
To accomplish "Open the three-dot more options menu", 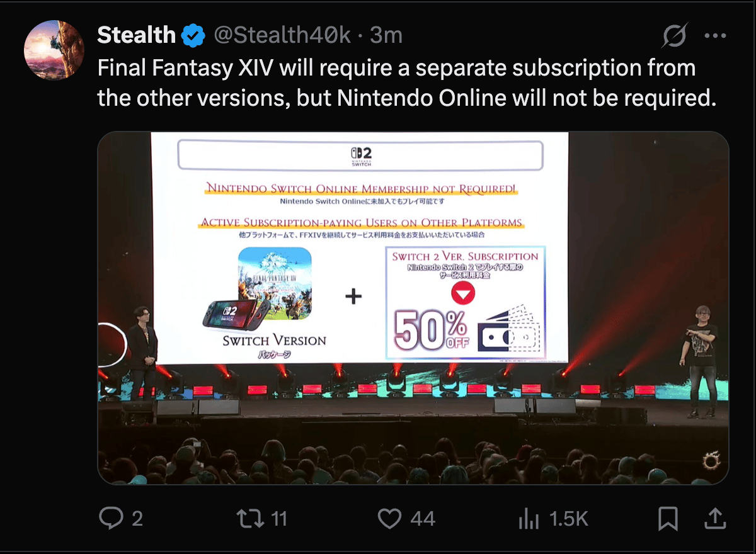I will coord(715,36).
